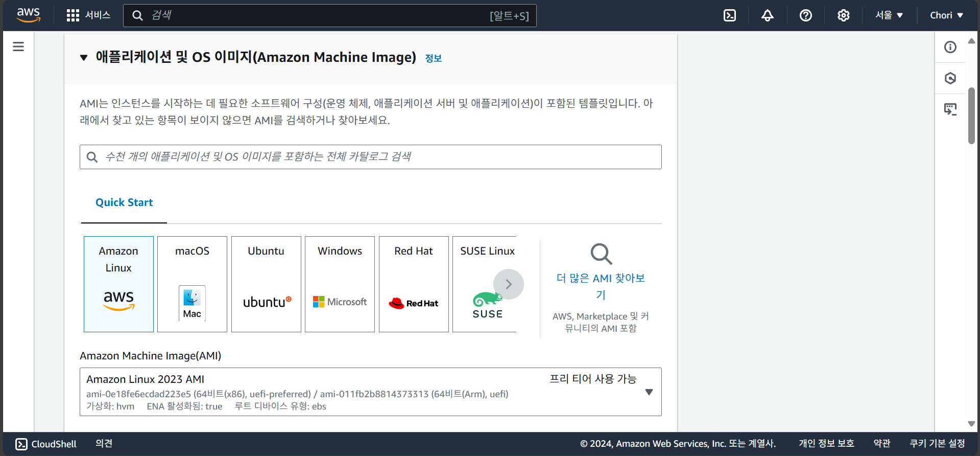The width and height of the screenshot is (980, 456).
Task: Open the tutorial screen icon on right sidebar
Action: tap(950, 109)
